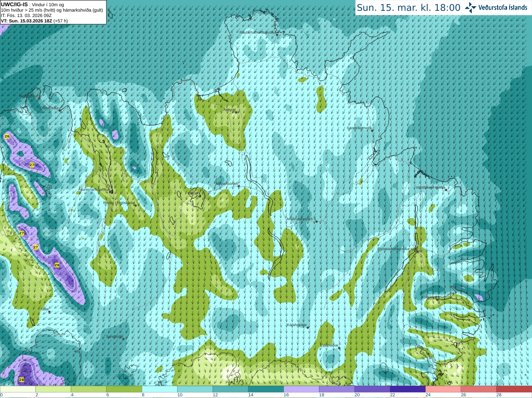Click the 8–10 m/s light cyan swatch
Screen dimensions: 532x398
point(160,389)
